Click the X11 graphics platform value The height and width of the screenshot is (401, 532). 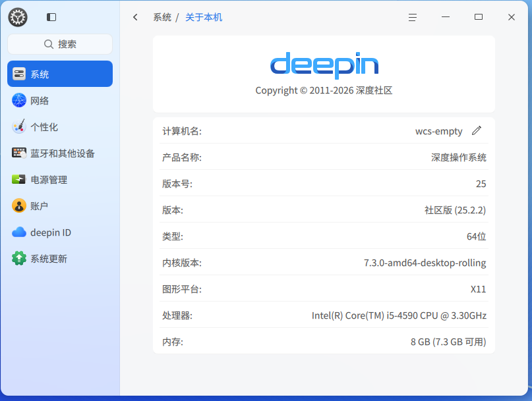pos(479,289)
